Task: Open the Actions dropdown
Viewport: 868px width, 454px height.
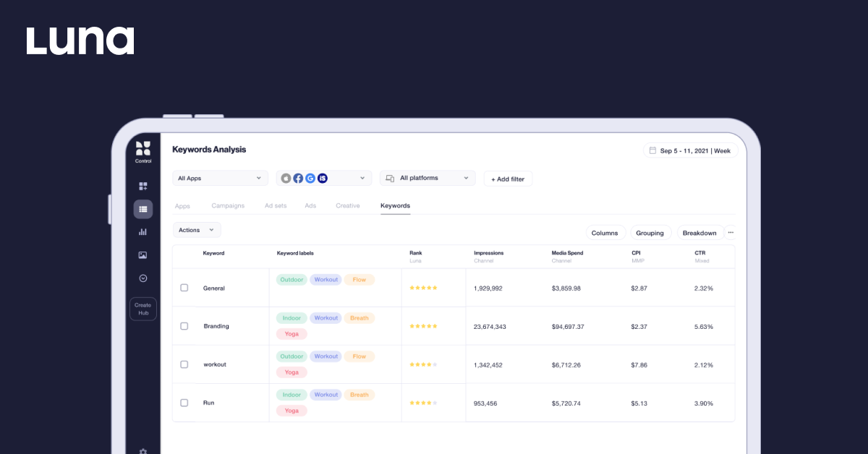Action: pos(196,229)
